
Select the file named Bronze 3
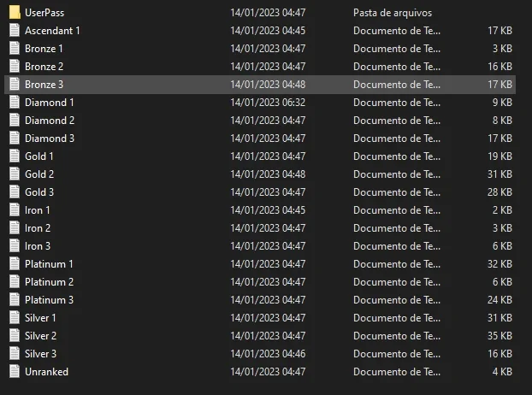(44, 85)
